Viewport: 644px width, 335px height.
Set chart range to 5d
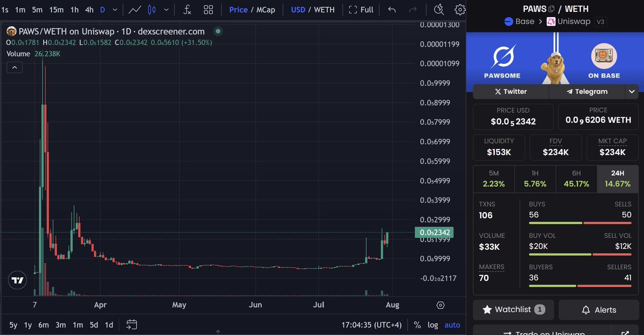[x=94, y=324]
